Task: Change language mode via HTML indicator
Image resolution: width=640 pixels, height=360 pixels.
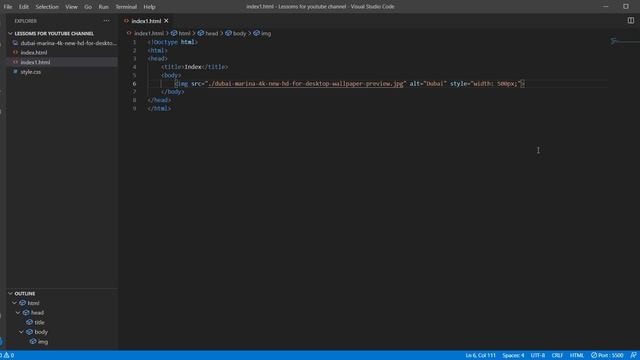Action: coord(577,356)
